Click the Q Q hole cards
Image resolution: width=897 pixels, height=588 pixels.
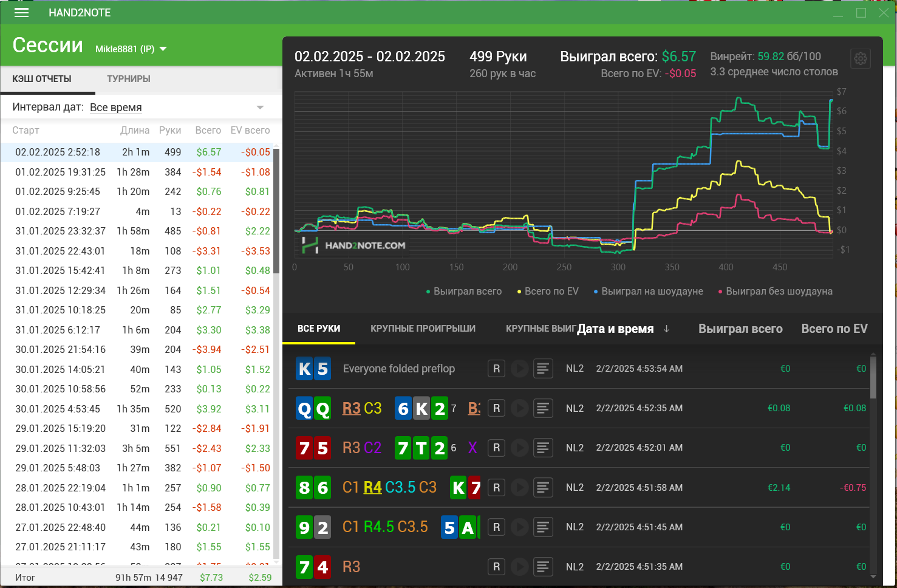[313, 409]
